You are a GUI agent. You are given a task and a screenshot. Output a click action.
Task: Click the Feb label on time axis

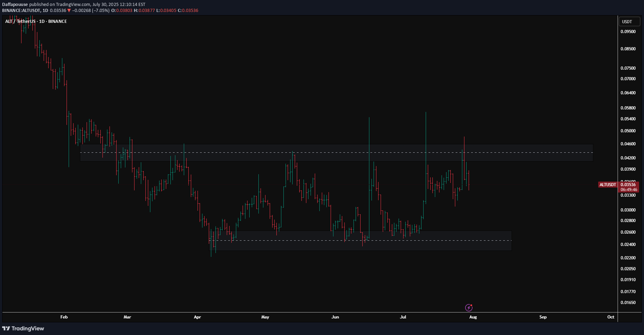64,317
